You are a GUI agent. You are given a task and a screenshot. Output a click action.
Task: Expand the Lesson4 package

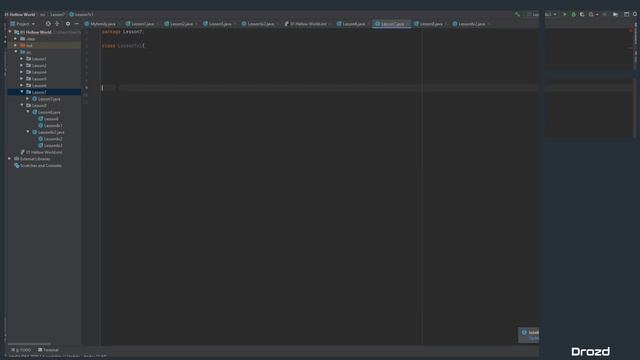(22, 72)
